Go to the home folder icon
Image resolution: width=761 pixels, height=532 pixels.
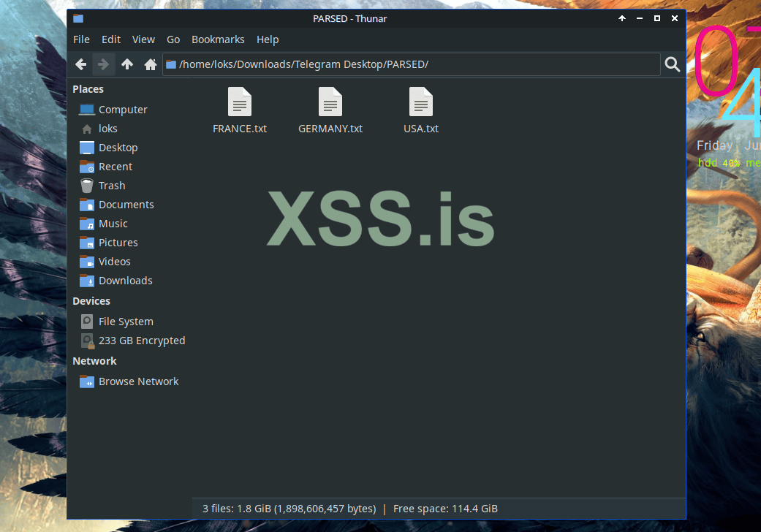click(x=151, y=64)
